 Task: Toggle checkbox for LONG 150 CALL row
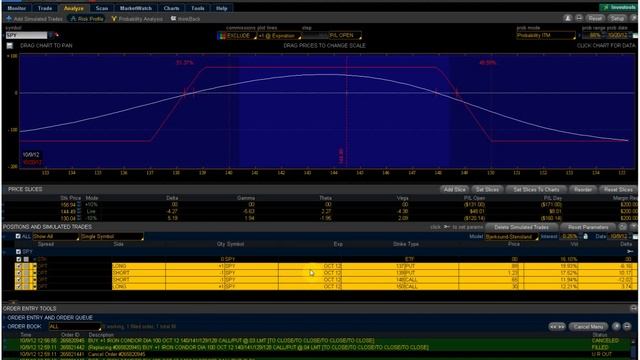coord(19,287)
